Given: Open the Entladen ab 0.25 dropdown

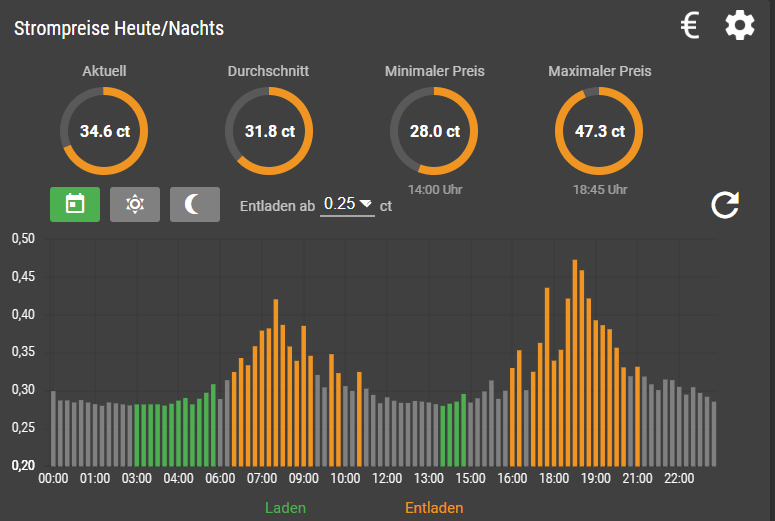Looking at the screenshot, I should pos(347,204).
